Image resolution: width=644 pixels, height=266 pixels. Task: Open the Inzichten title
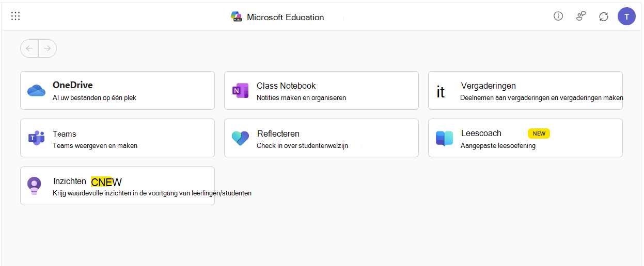click(70, 181)
